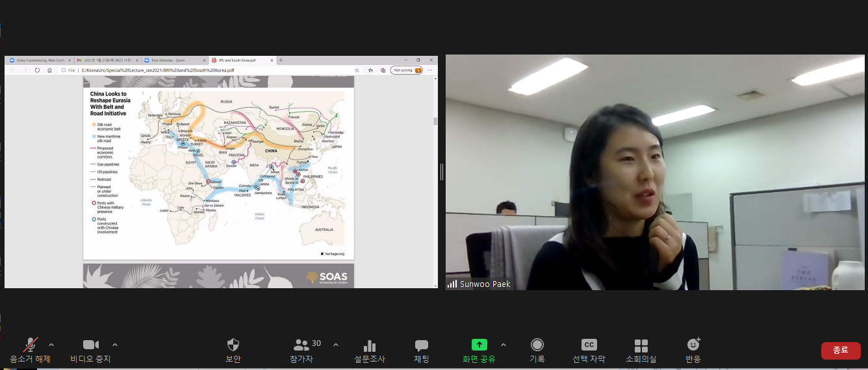Expand audio options arrow beside microphone
The width and height of the screenshot is (868, 370).
coord(51,345)
